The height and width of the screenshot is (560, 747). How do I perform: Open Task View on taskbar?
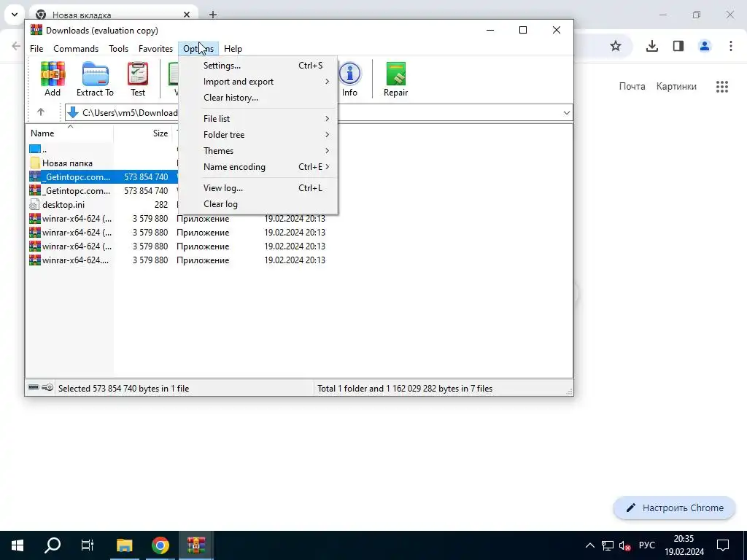(88, 545)
